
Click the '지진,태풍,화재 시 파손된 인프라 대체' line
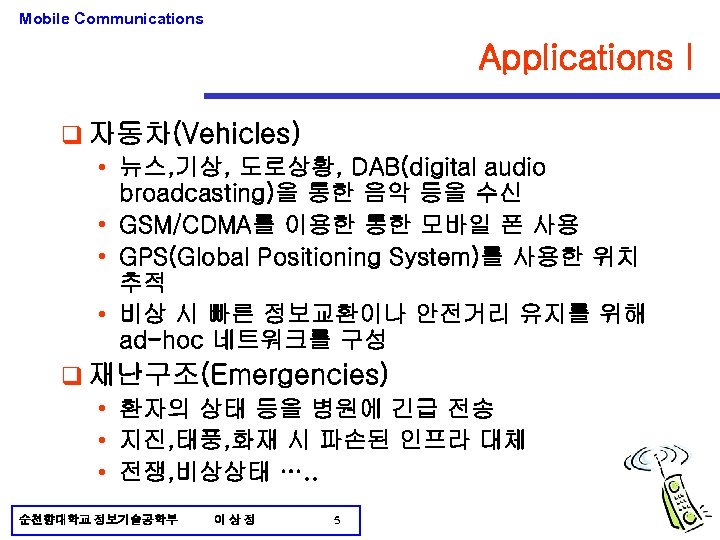pos(322,439)
